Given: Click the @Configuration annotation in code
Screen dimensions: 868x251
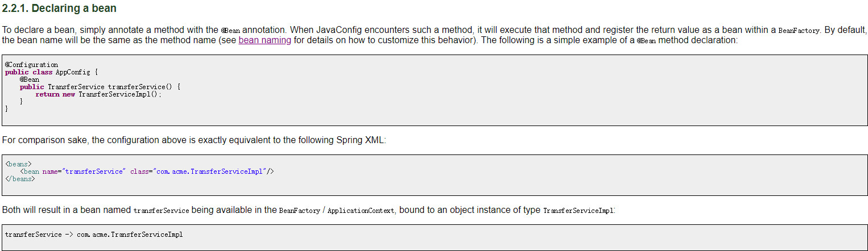Looking at the screenshot, I should [x=31, y=65].
